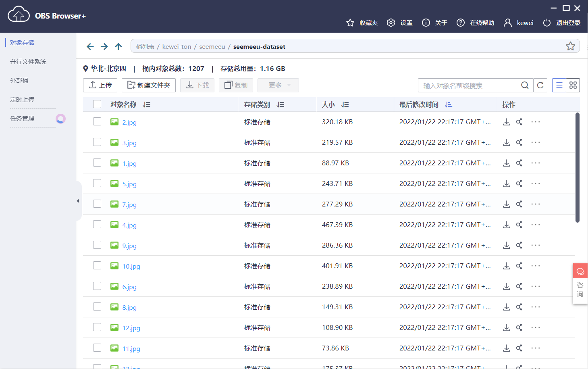Screen dimensions: 588x369
Task: Collapse the left sidebar with the arrow handle
Action: pos(78,201)
